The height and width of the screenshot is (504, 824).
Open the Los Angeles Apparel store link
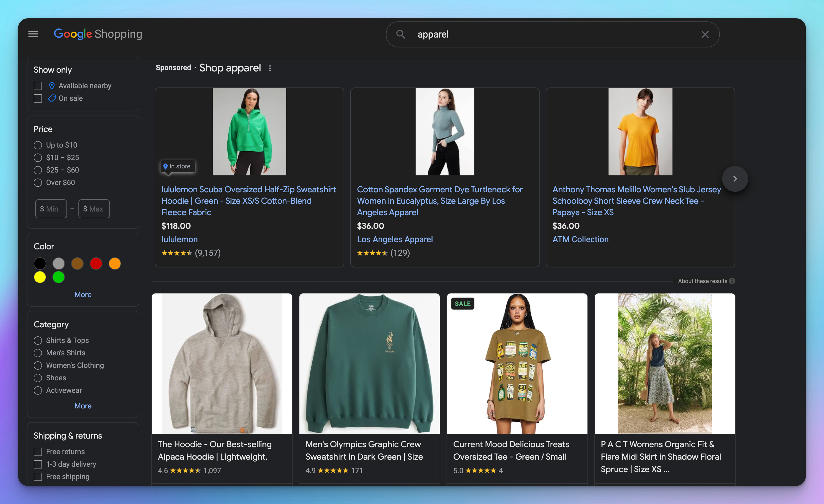coord(395,240)
